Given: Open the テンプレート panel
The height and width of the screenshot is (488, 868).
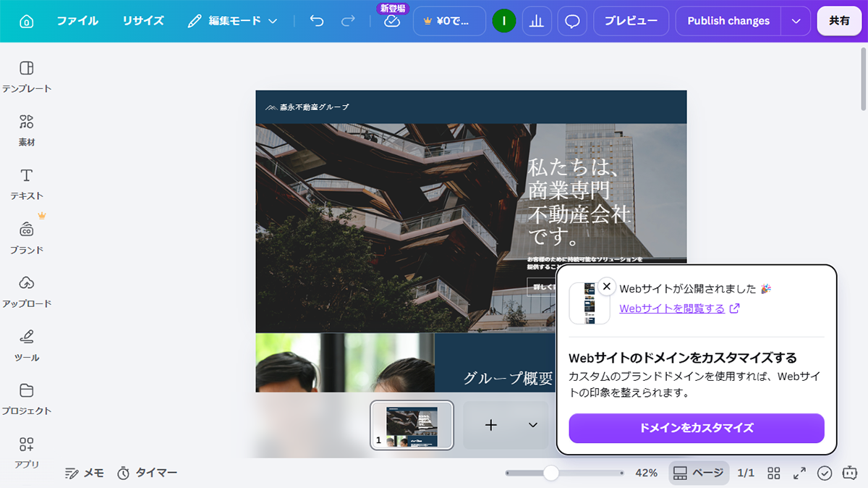Looking at the screenshot, I should (27, 77).
